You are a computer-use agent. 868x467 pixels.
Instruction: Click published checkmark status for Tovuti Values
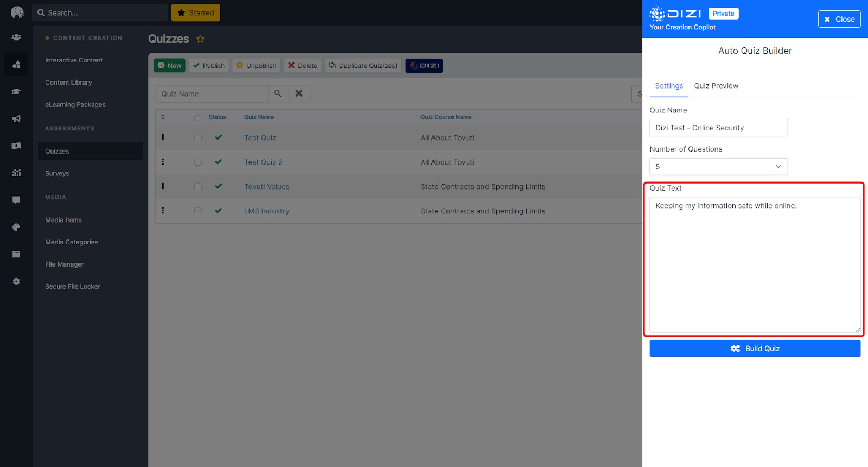click(x=219, y=186)
